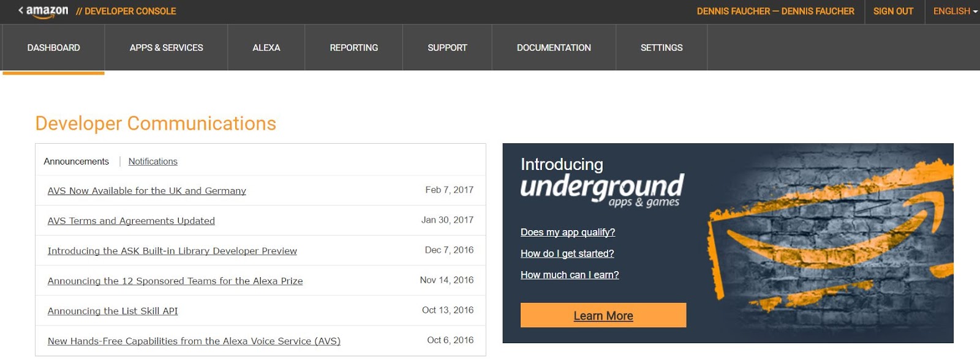Show the Announcements list
Screen dimensions: 980x364
point(76,162)
